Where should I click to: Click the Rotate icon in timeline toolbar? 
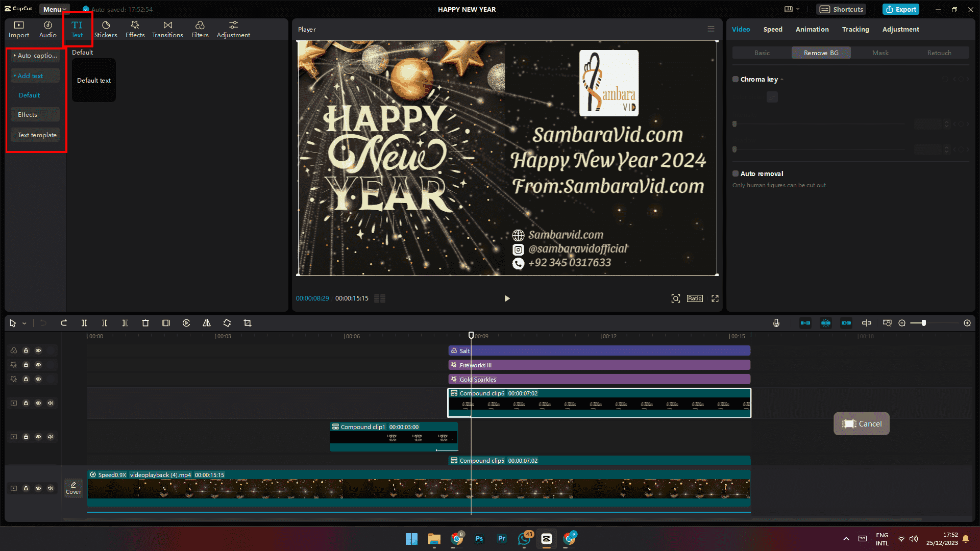click(227, 323)
